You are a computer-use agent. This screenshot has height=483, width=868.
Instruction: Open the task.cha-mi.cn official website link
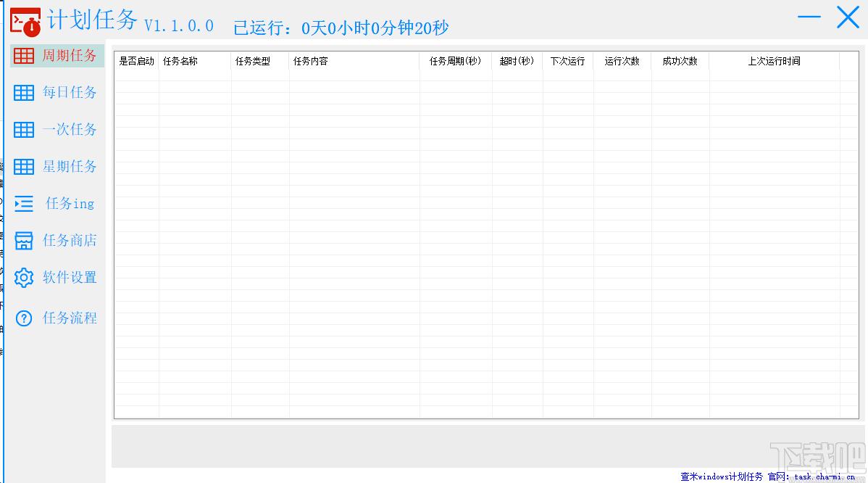[825, 476]
